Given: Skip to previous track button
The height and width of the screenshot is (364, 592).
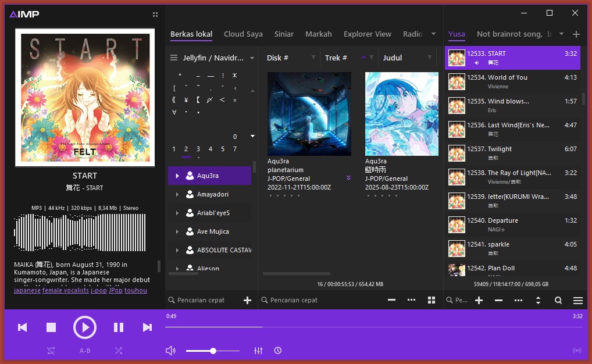Looking at the screenshot, I should pos(23,327).
